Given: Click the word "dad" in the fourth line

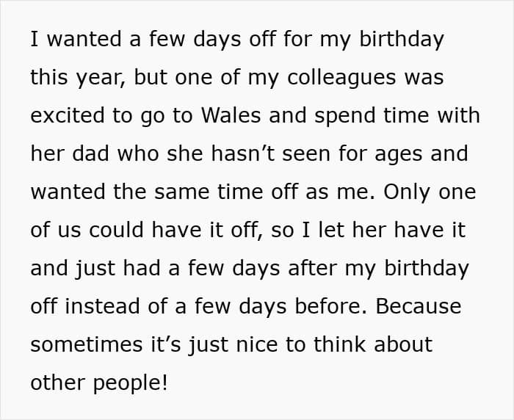Looking at the screenshot, I should (x=91, y=153).
